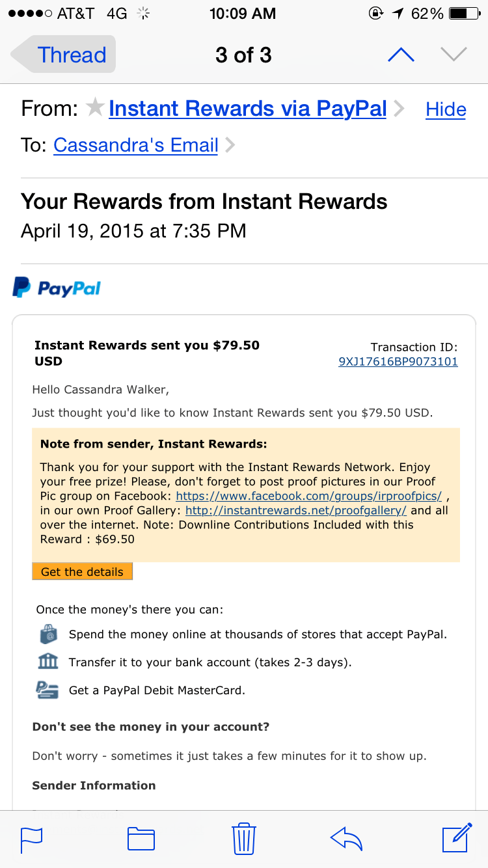Tap the Cassandra's Email recipient link
488x868 pixels.
(x=135, y=144)
